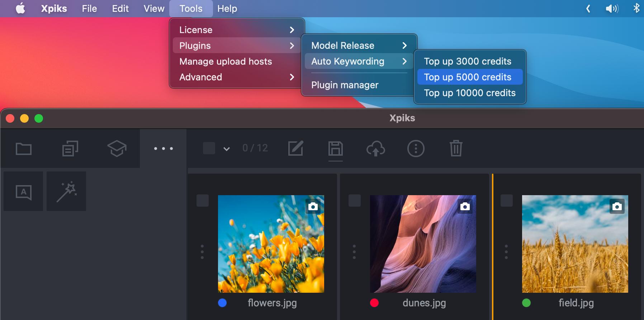Click the circled vertical dots more icon

[x=416, y=149]
